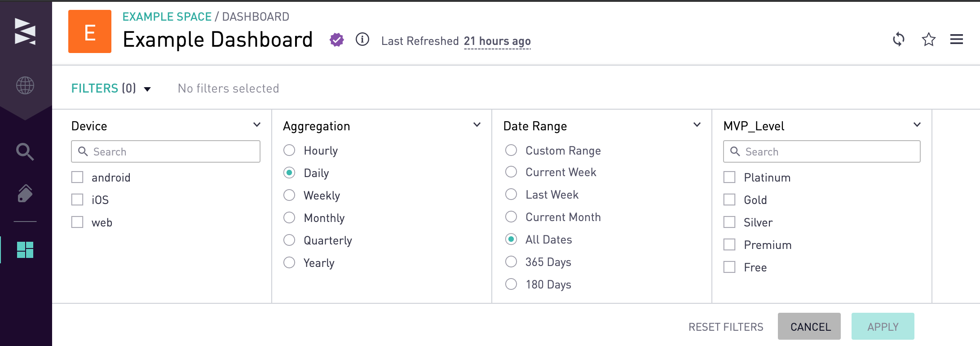The image size is (980, 346).
Task: Choose Custom Range date option
Action: pyautogui.click(x=512, y=151)
